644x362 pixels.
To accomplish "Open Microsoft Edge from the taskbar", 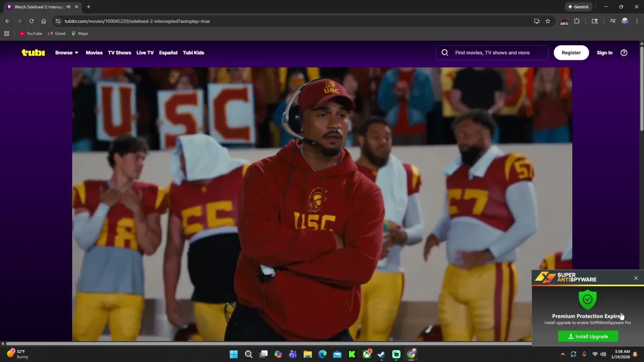I will (x=323, y=354).
